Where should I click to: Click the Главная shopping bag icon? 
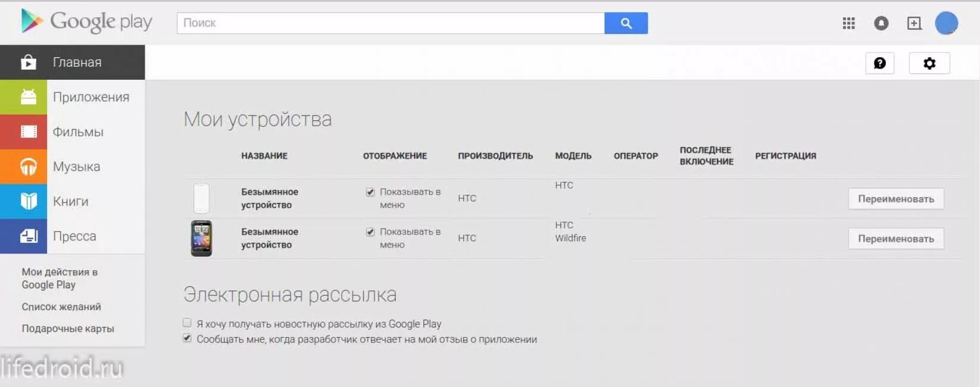tap(28, 62)
